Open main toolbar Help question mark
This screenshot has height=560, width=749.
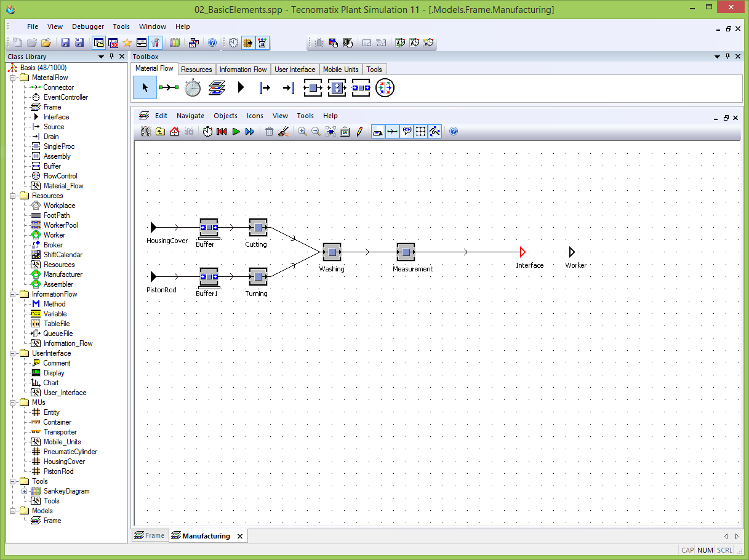coord(212,42)
